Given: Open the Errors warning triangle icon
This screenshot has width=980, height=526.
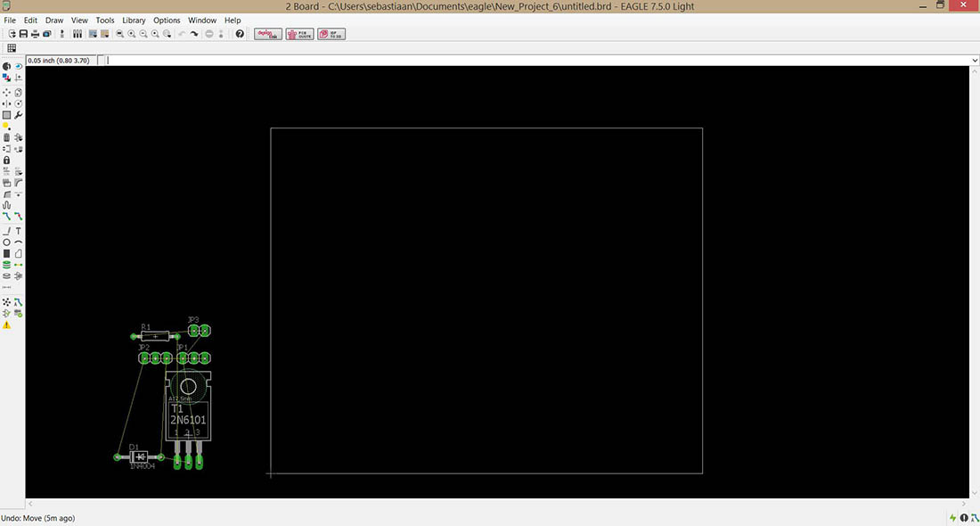Looking at the screenshot, I should (6, 325).
